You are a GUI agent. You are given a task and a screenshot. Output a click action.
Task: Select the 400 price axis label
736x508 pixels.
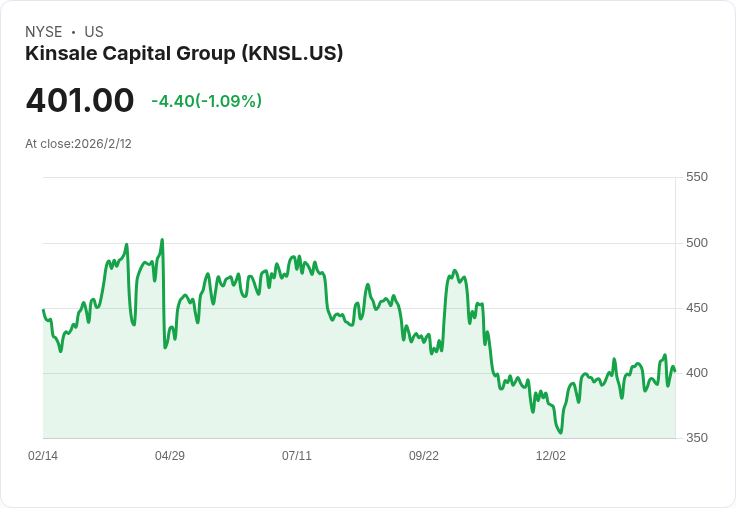point(696,373)
